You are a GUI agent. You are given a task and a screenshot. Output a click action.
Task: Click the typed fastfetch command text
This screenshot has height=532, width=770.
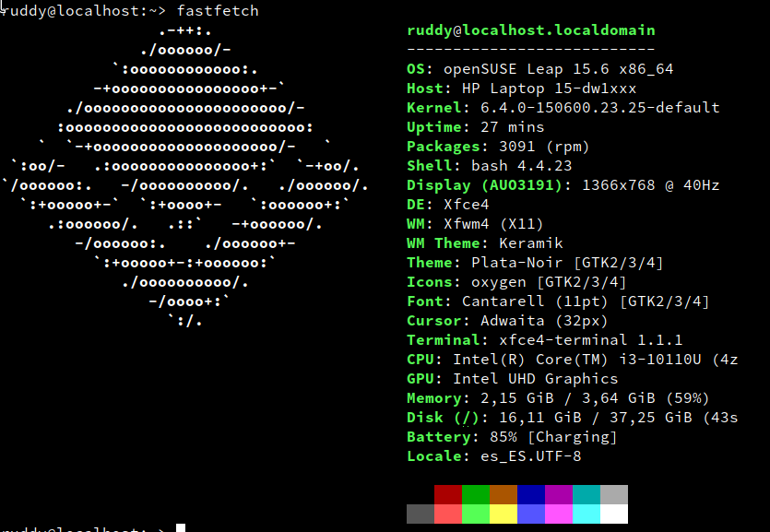pos(218,11)
